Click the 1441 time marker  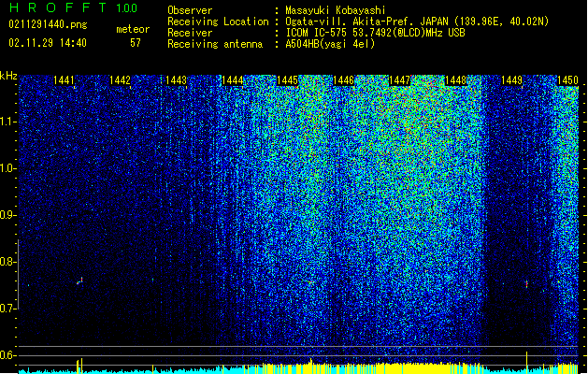[64, 80]
